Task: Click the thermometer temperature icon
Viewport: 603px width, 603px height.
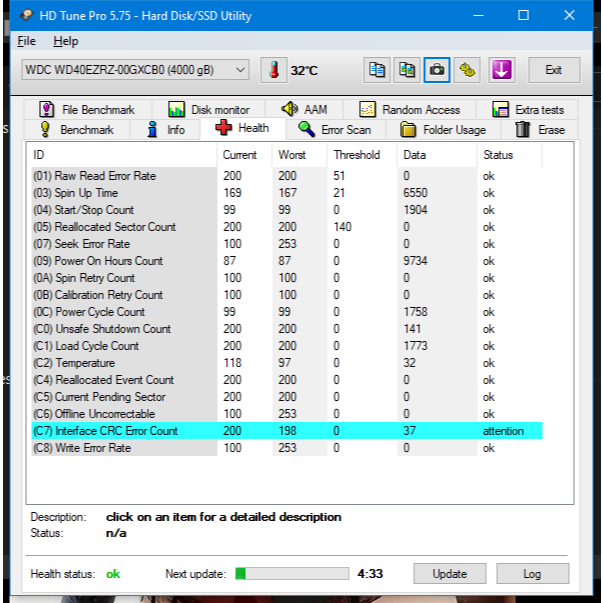Action: (273, 70)
